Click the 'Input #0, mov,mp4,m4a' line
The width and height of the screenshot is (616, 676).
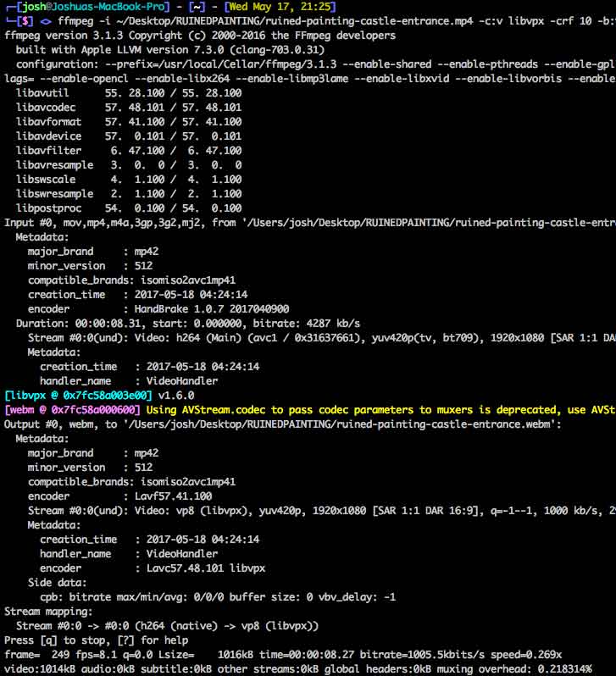click(x=310, y=223)
